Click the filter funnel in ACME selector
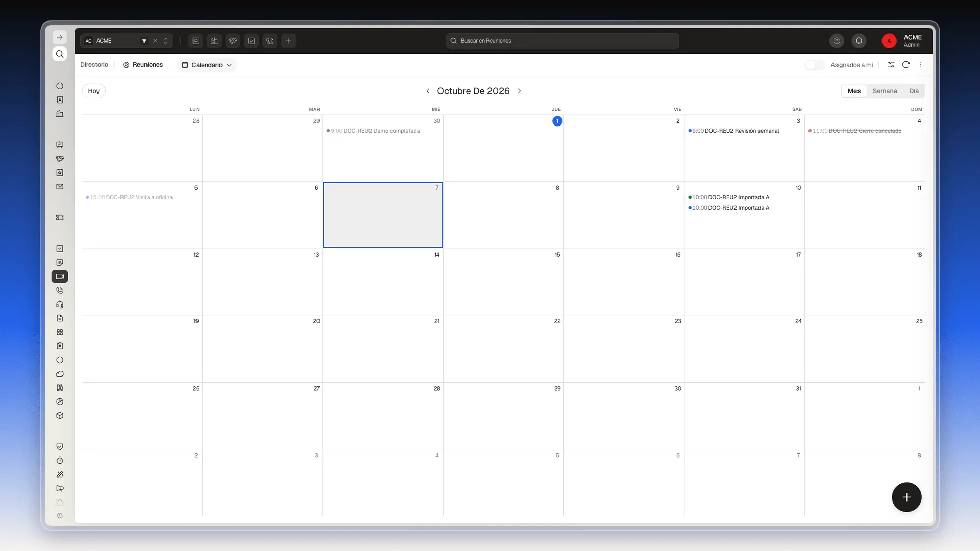Screen dimensions: 980x551 click(x=144, y=41)
